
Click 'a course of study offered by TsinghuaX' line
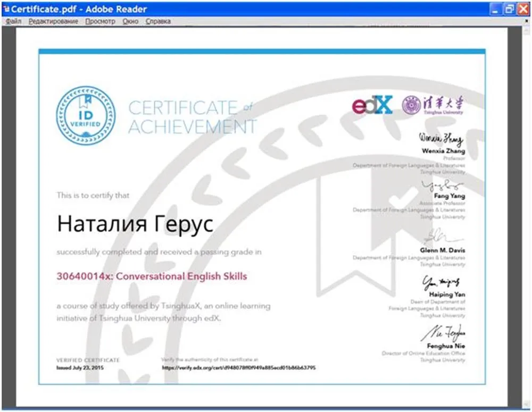click(x=163, y=306)
